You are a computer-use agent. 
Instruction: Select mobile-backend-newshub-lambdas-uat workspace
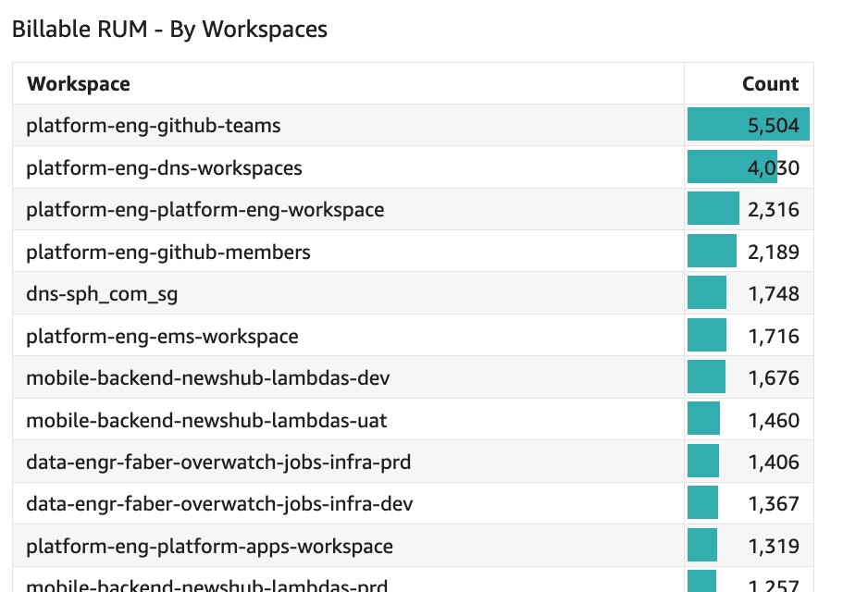point(206,421)
